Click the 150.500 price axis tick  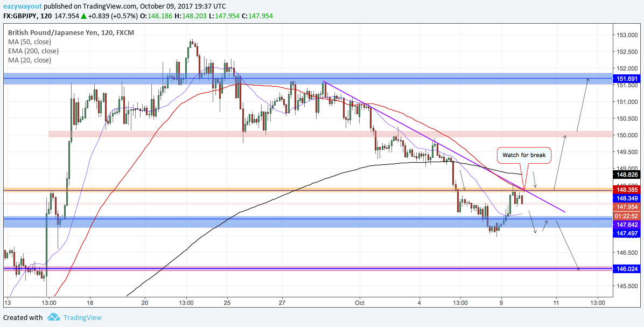627,119
